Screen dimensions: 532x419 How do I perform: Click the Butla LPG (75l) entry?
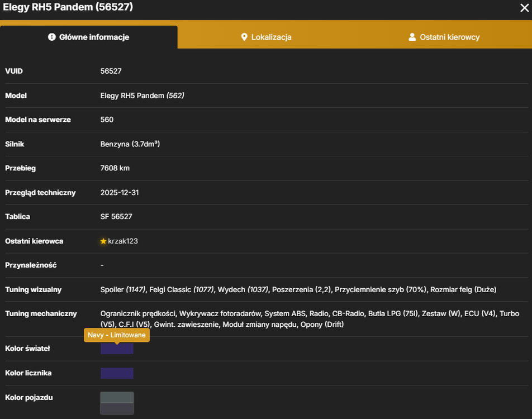pyautogui.click(x=393, y=314)
